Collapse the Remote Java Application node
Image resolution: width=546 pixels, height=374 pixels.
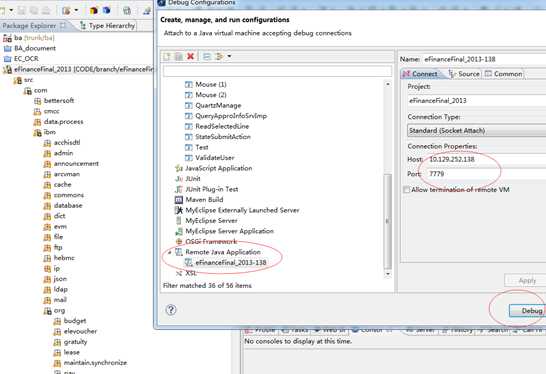[170, 252]
